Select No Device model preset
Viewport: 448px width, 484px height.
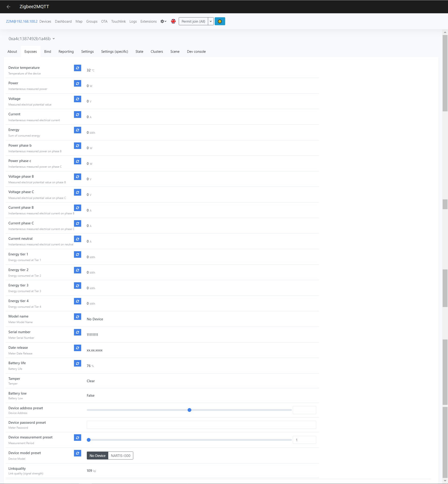pyautogui.click(x=98, y=456)
